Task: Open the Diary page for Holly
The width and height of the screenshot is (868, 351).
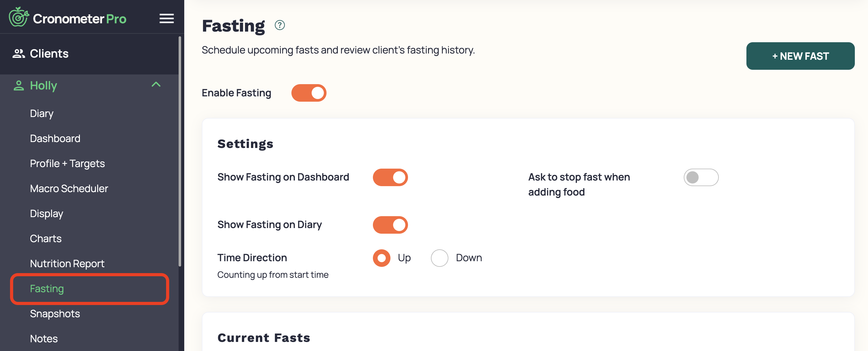Action: pos(41,114)
